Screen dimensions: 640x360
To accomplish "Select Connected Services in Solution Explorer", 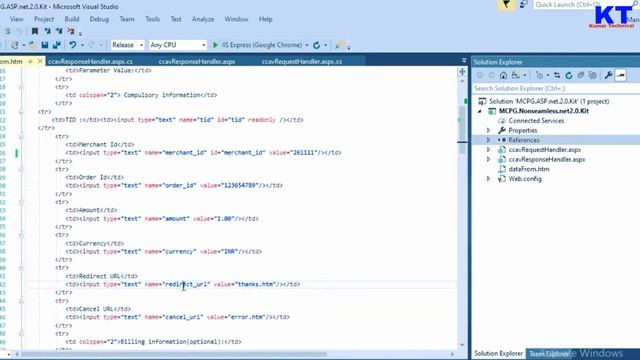I will point(536,121).
